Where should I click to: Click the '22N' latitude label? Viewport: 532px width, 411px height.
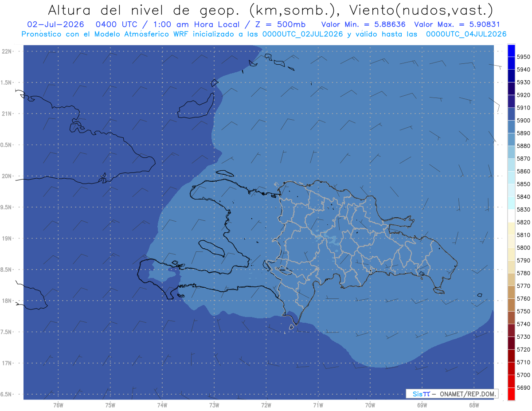[x=7, y=51]
